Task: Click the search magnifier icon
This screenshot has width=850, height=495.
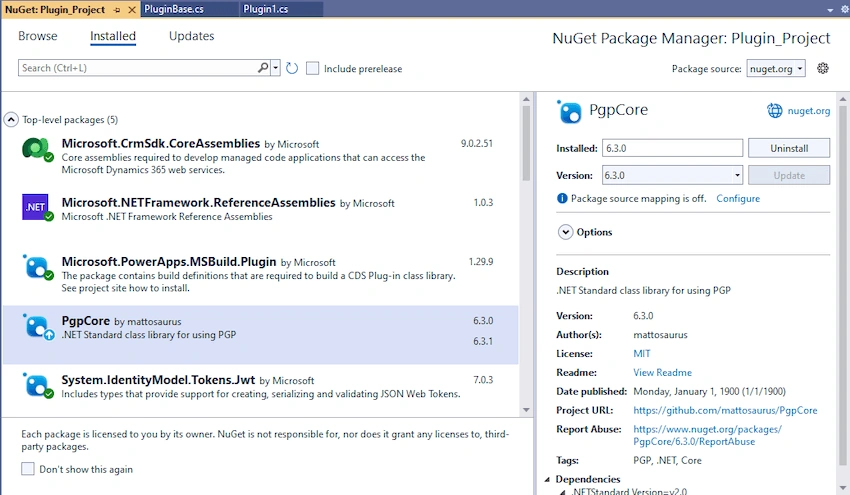Action: point(263,68)
